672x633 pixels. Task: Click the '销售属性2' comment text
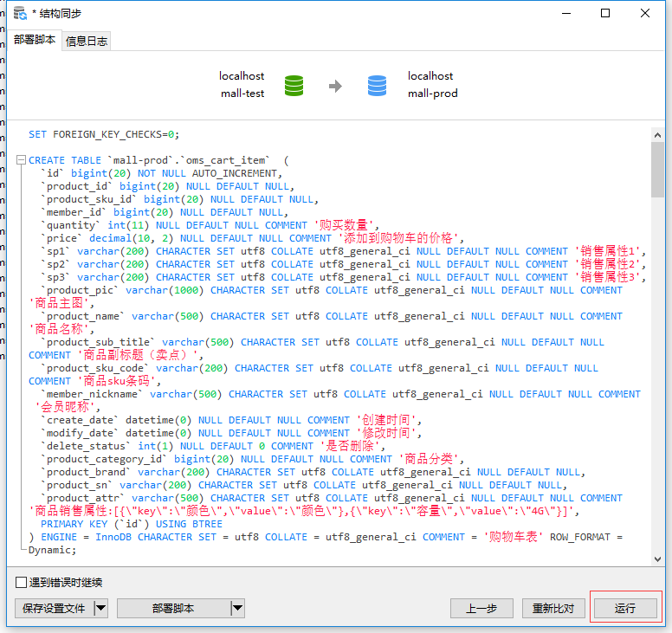point(608,264)
